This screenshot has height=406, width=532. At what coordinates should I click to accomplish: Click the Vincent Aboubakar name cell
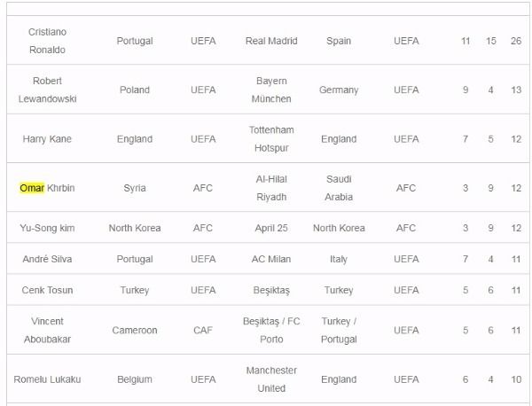(x=47, y=330)
